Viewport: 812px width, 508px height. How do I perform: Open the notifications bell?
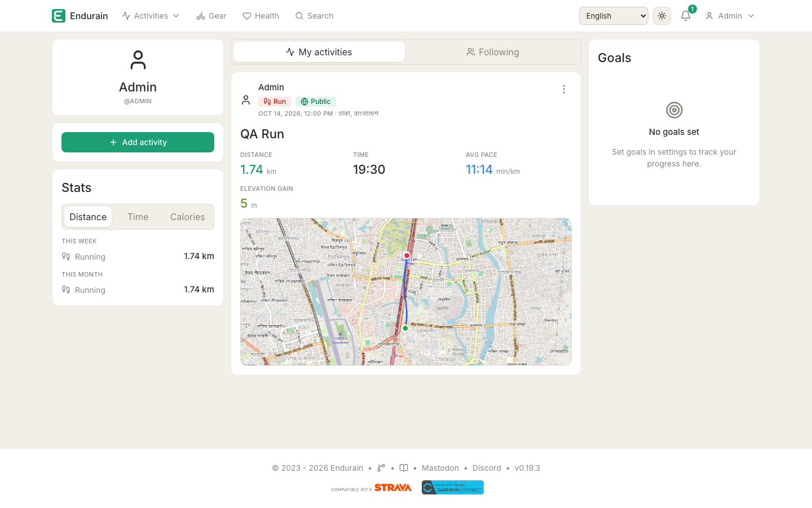[x=686, y=16]
